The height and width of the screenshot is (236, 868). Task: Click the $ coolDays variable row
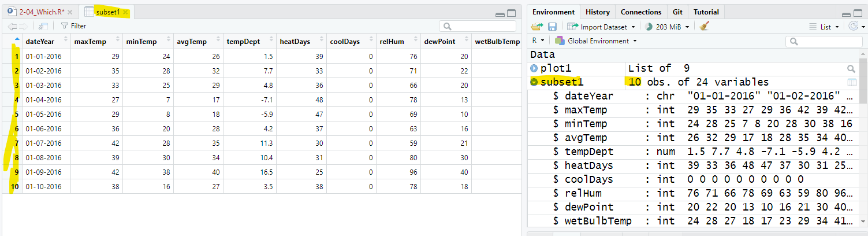click(x=693, y=179)
